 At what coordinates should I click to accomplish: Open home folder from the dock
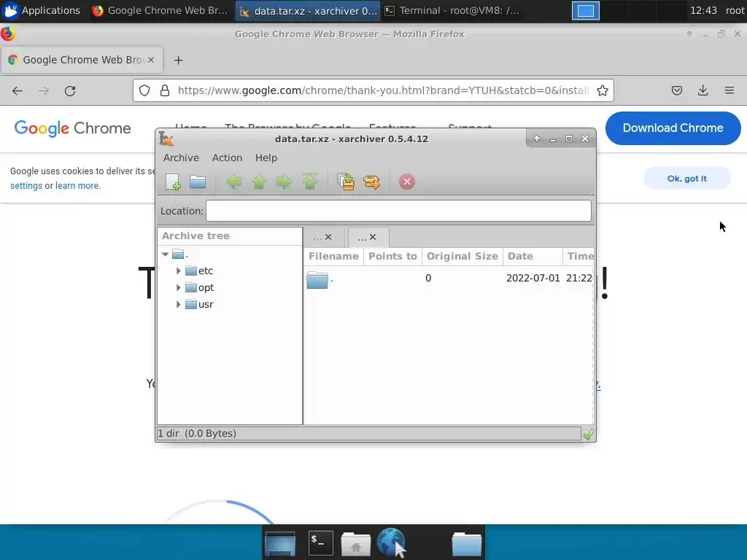point(356,544)
